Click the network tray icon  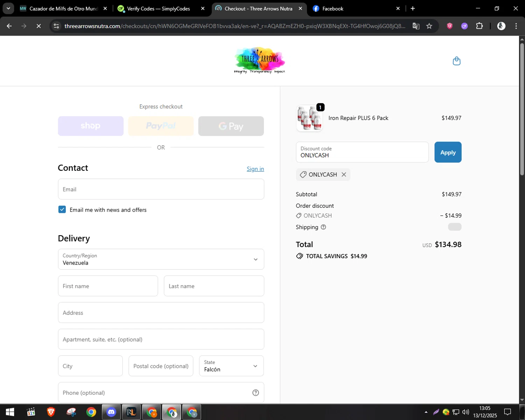click(x=456, y=412)
